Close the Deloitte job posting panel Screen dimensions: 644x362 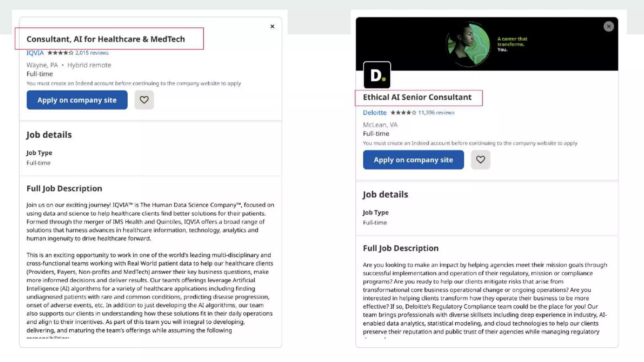point(608,26)
